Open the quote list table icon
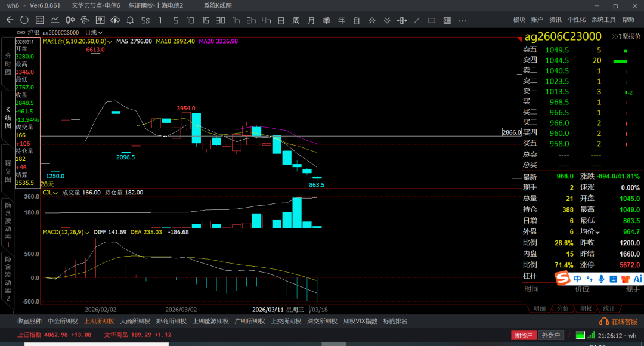 point(40,20)
